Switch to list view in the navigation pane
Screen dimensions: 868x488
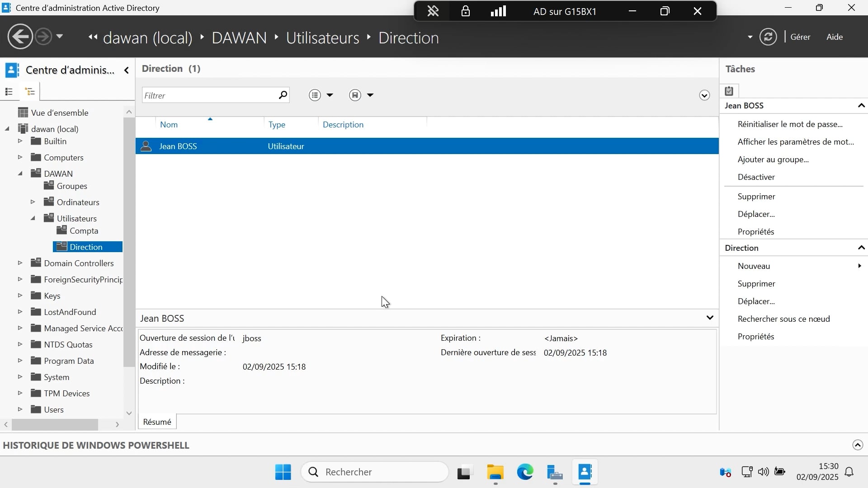click(x=9, y=92)
